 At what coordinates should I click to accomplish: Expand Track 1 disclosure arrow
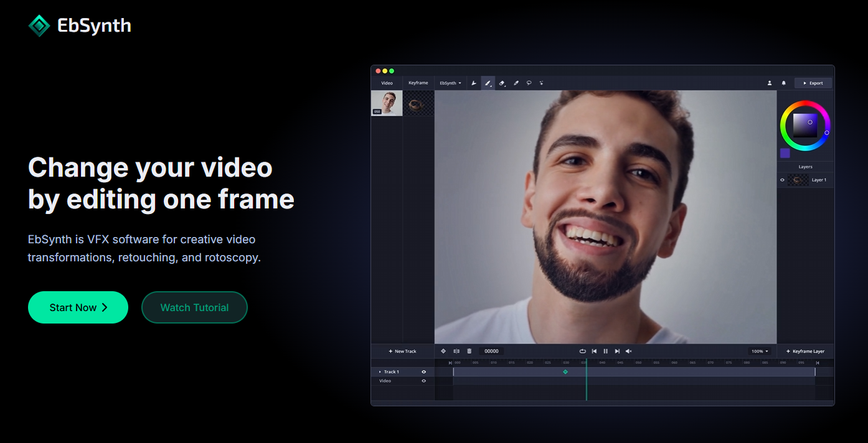click(380, 371)
